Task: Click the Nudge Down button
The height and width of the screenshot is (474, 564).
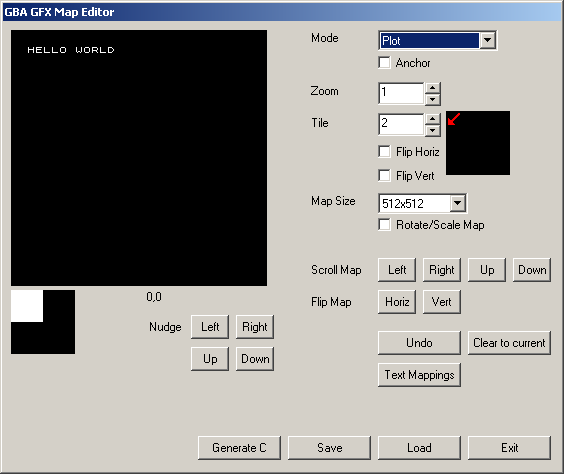Action: 255,359
